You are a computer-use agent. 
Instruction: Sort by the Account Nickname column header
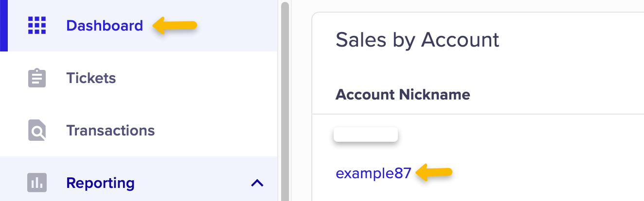(x=403, y=95)
